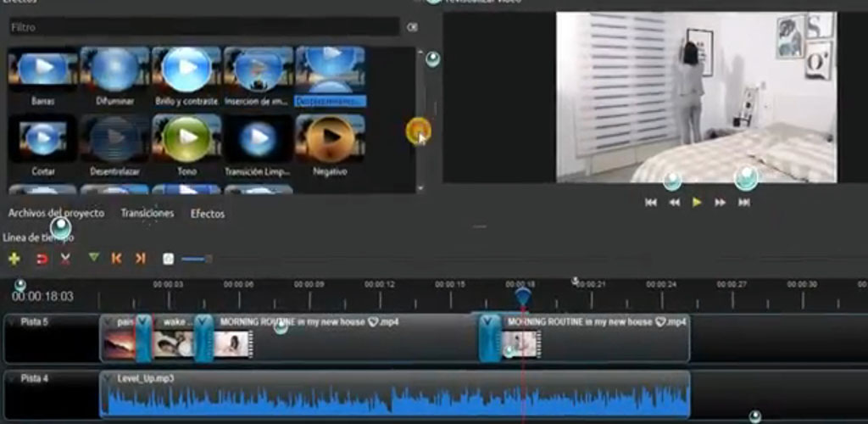The width and height of the screenshot is (868, 424).
Task: Select the Level_Up.mp3 audio waveform
Action: (395, 399)
